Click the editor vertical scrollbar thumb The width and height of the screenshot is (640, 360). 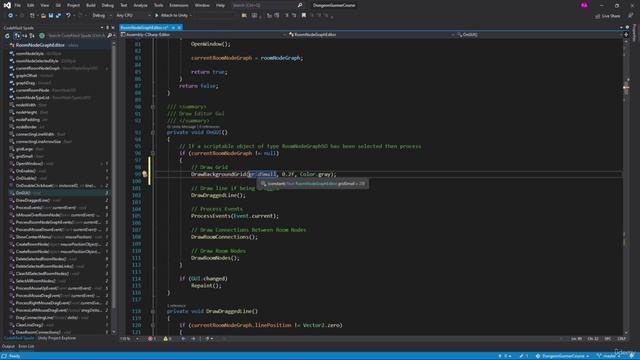tap(626, 88)
